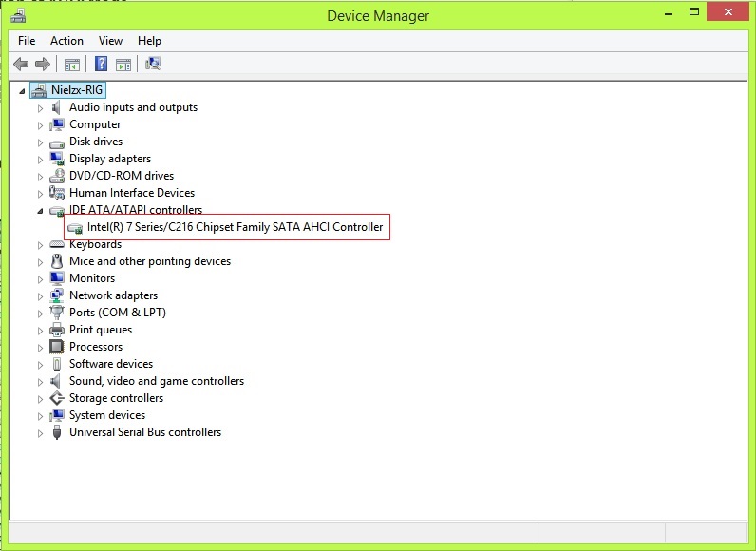Click the Storage controllers icon

[57, 398]
